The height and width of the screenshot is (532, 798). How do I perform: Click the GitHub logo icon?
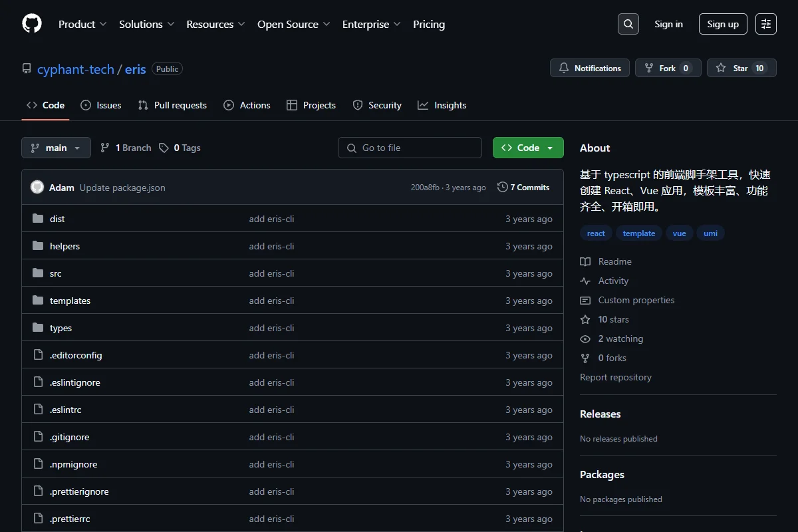pyautogui.click(x=32, y=24)
